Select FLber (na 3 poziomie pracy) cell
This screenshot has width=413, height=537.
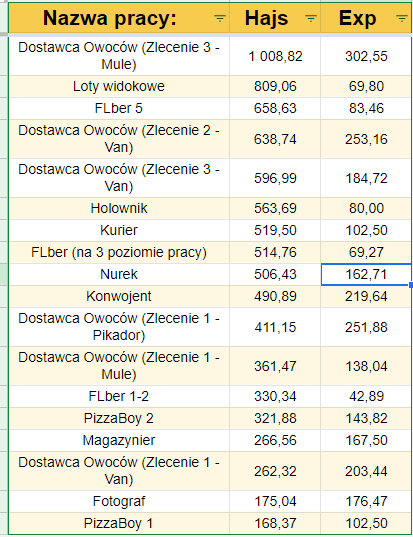pyautogui.click(x=119, y=252)
